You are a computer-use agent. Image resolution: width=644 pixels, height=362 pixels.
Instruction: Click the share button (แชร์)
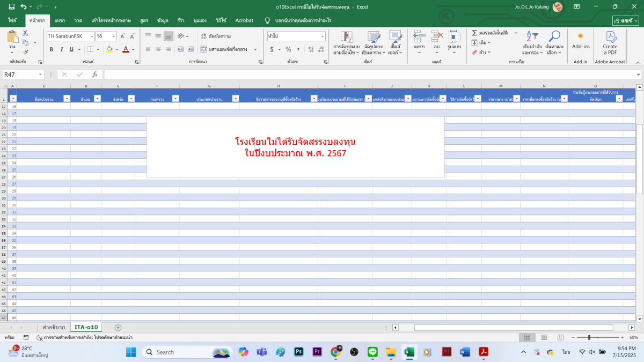click(x=626, y=20)
